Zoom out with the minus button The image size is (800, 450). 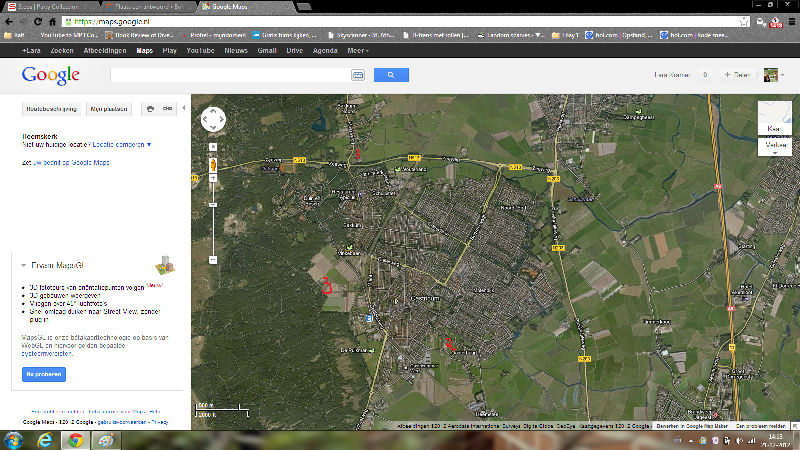[213, 260]
